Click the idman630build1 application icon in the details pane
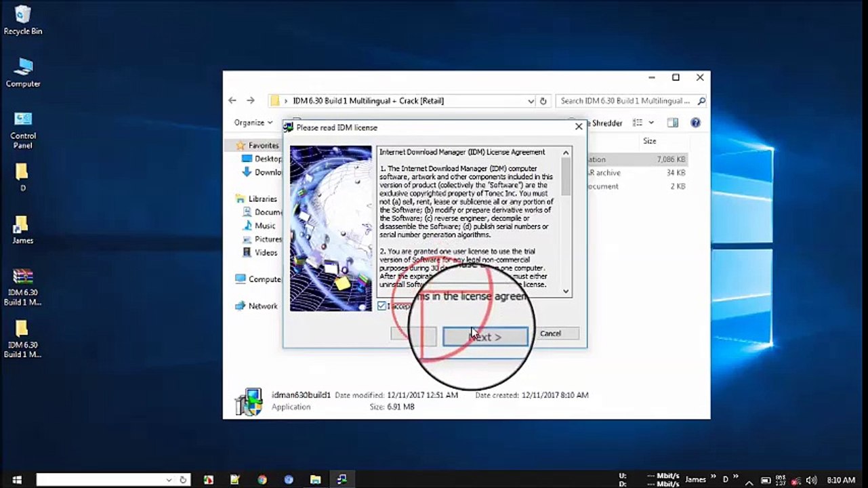Viewport: 868px width, 488px height. click(x=249, y=401)
